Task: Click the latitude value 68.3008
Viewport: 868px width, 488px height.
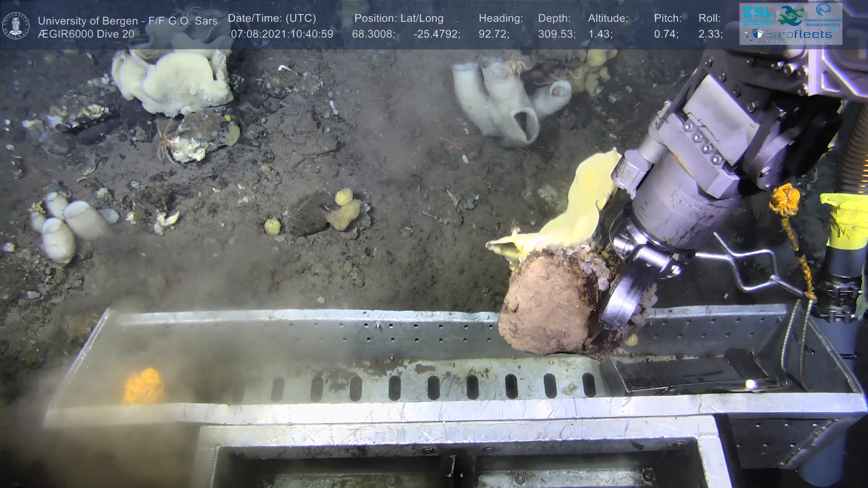Action: [x=373, y=34]
